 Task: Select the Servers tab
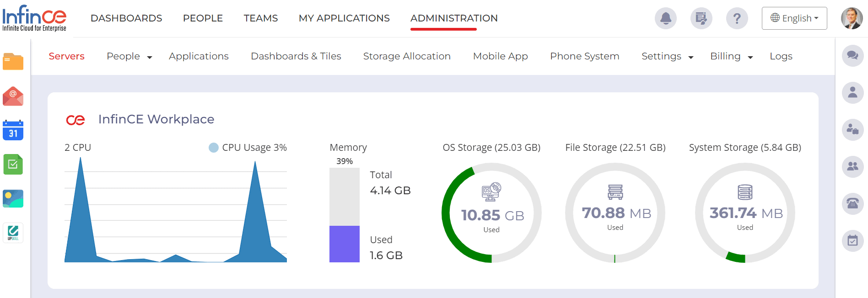(x=67, y=56)
